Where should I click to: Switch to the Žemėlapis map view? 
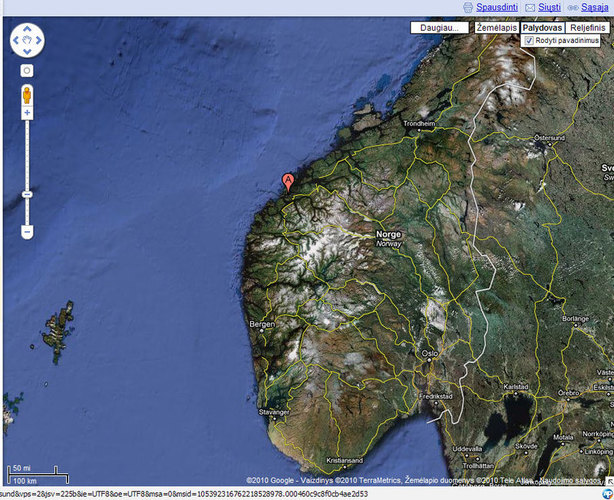tap(496, 28)
